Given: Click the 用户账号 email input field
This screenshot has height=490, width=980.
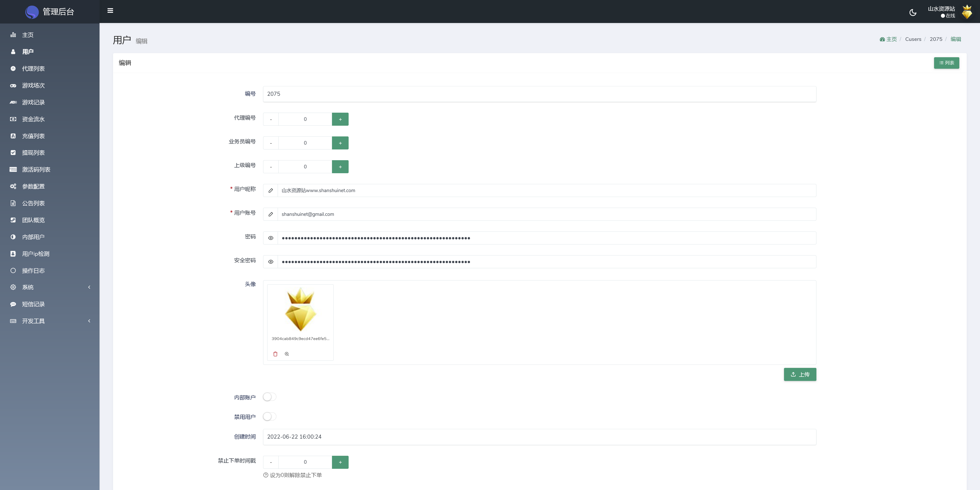Looking at the screenshot, I should click(546, 214).
